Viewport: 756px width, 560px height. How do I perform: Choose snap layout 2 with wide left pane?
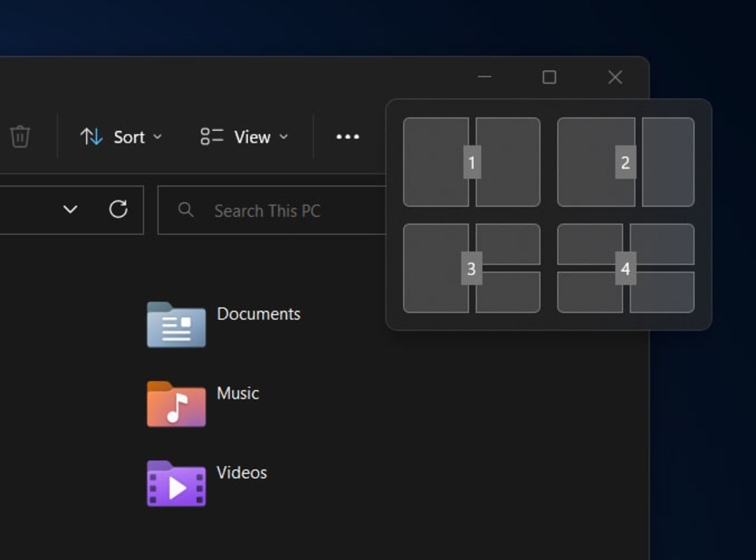point(597,162)
